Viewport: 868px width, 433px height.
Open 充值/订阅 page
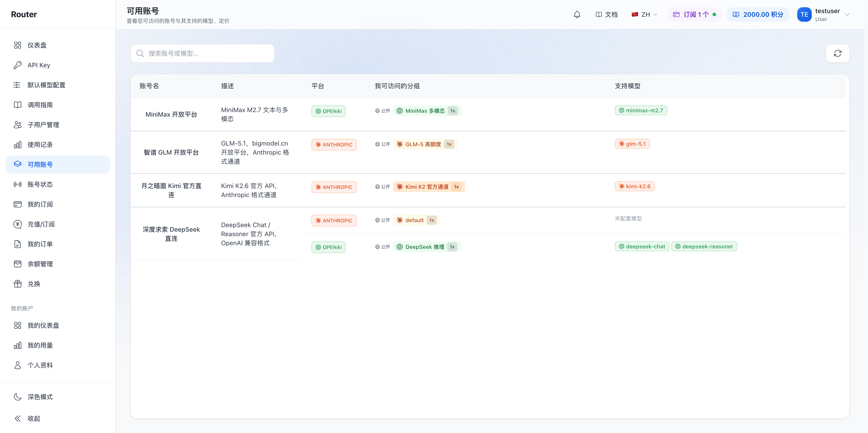[58, 224]
